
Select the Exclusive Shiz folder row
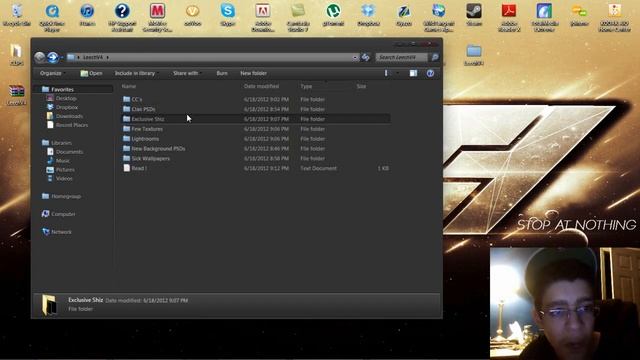point(256,119)
